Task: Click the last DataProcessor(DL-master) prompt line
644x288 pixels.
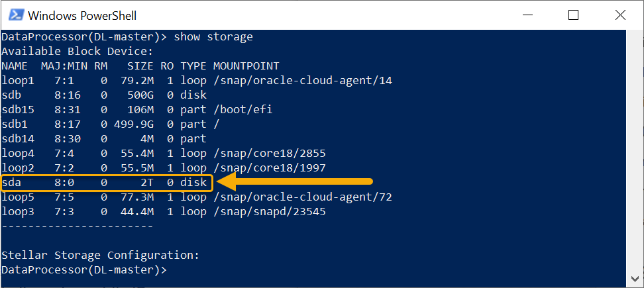Action: [x=84, y=270]
